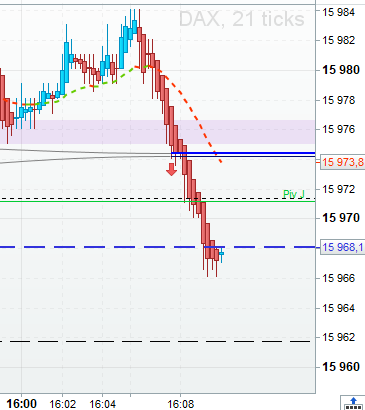365x410 pixels.
Task: Click the 15 978 price axis label
Action: [x=338, y=100]
